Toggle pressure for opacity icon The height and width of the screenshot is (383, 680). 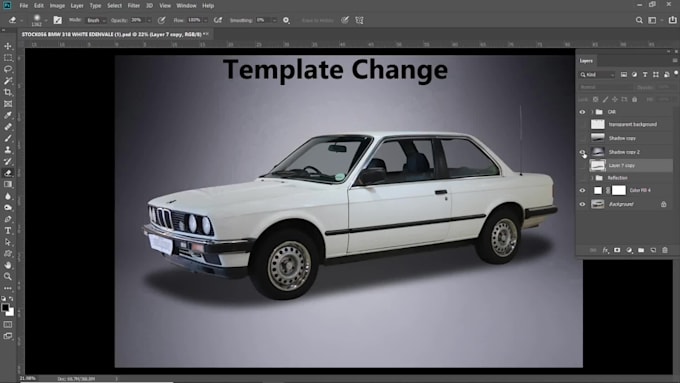point(161,20)
